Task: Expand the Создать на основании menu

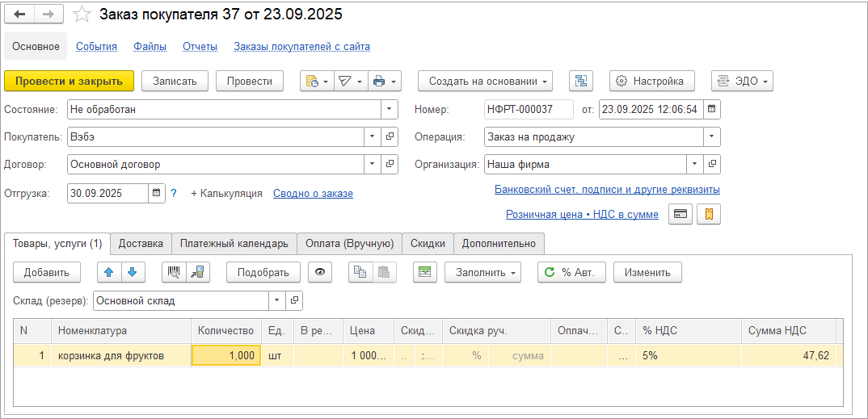Action: tap(485, 81)
